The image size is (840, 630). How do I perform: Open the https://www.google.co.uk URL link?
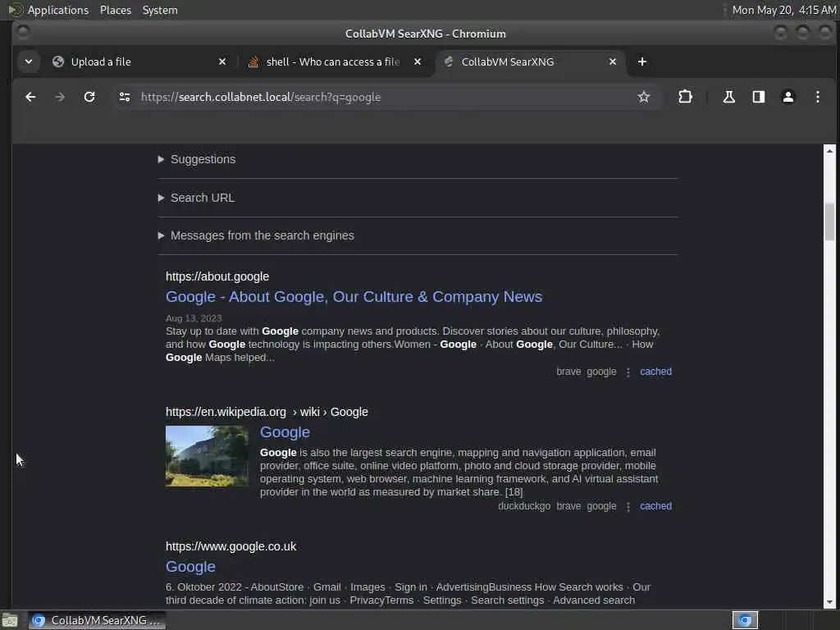[x=231, y=546]
